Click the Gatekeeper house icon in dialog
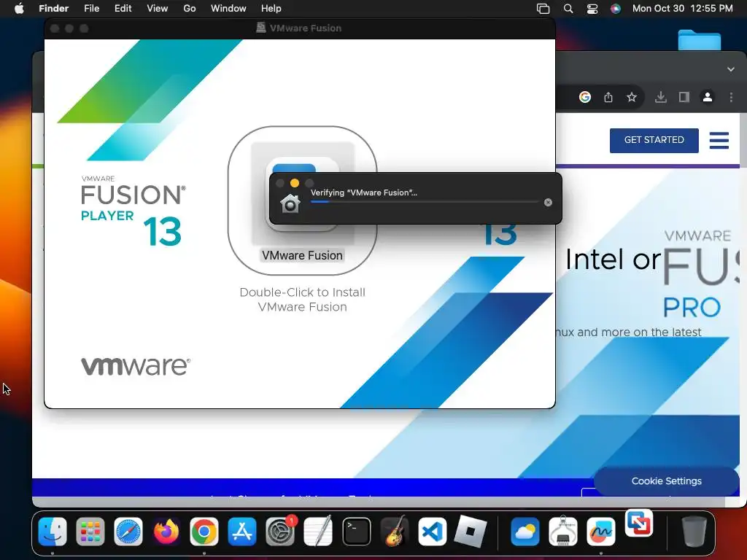The width and height of the screenshot is (747, 560). 290,203
